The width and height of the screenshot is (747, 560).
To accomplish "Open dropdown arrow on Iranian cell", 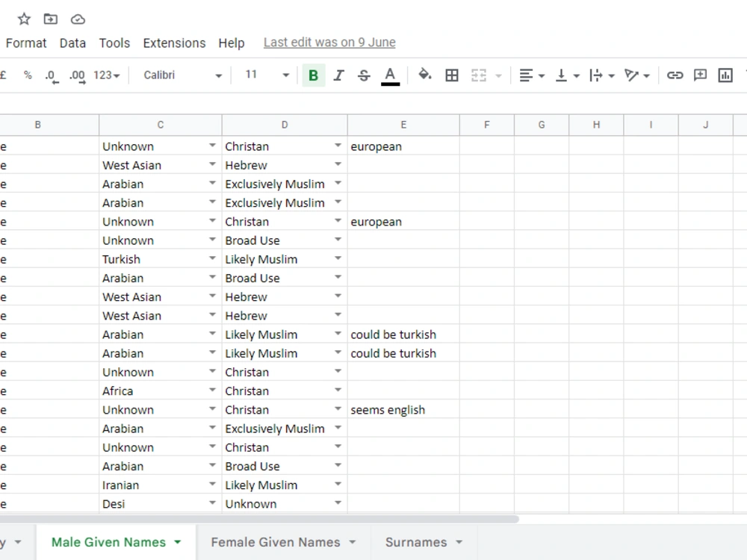I will coord(212,485).
